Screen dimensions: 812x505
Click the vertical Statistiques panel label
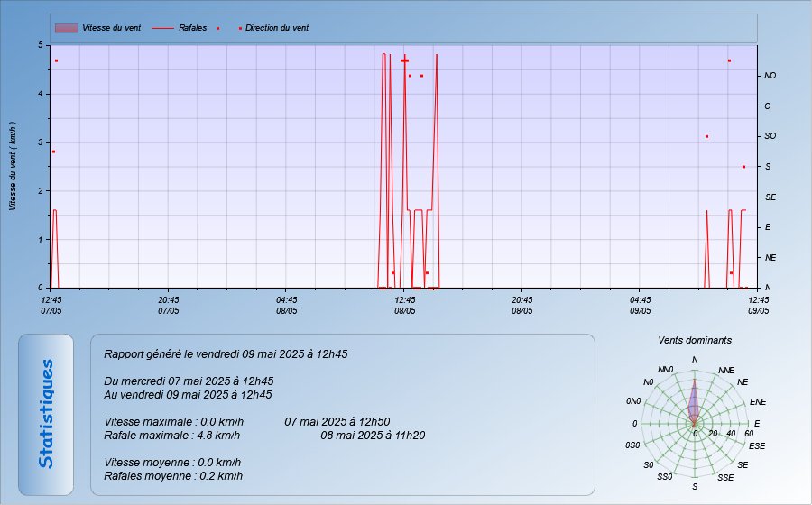click(46, 414)
